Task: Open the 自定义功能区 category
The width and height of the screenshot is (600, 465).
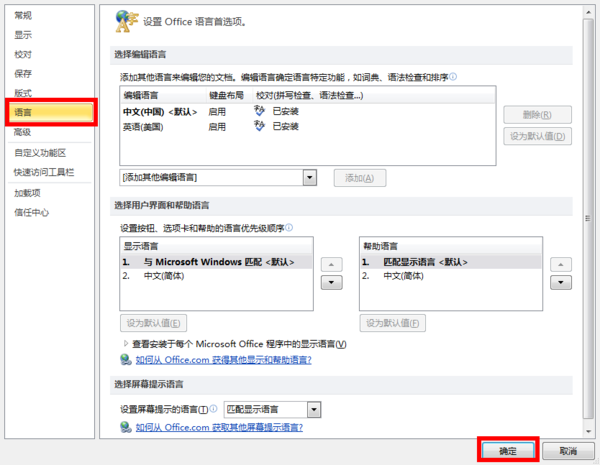Action: coord(40,153)
